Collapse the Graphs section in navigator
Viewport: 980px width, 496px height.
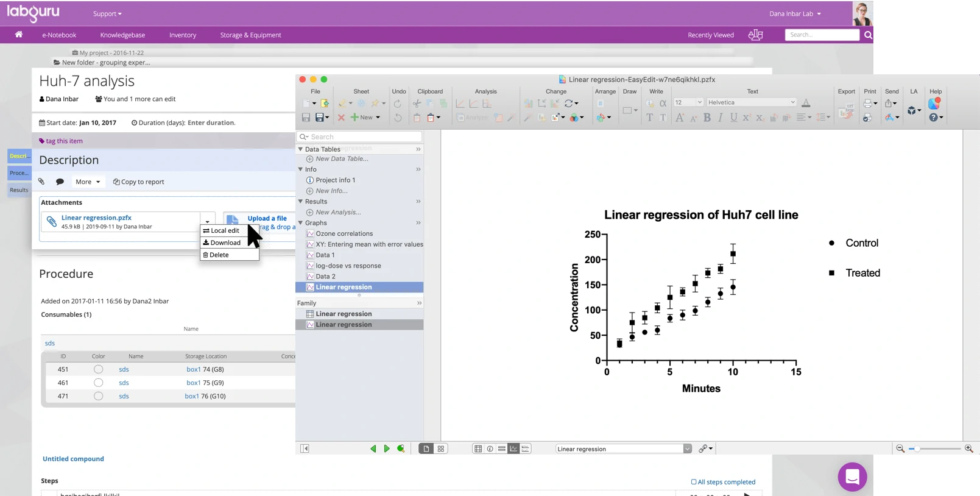[300, 223]
